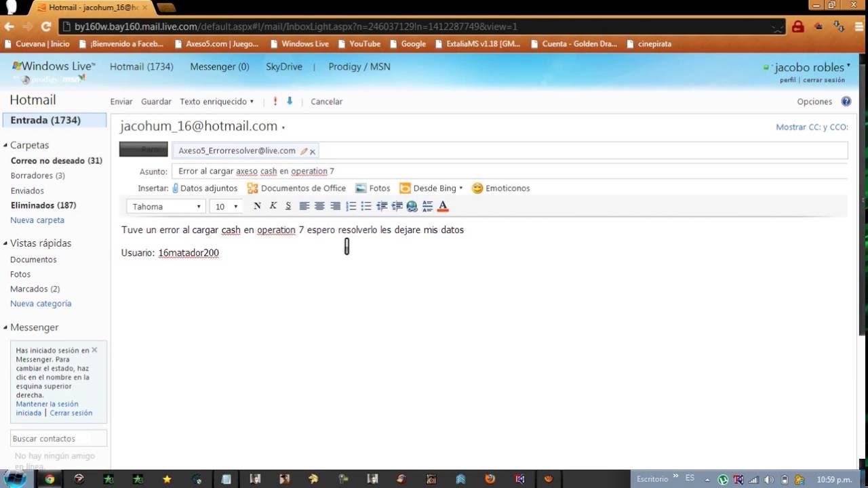The image size is (868, 488).
Task: Open help via question mark icon
Action: (x=846, y=102)
